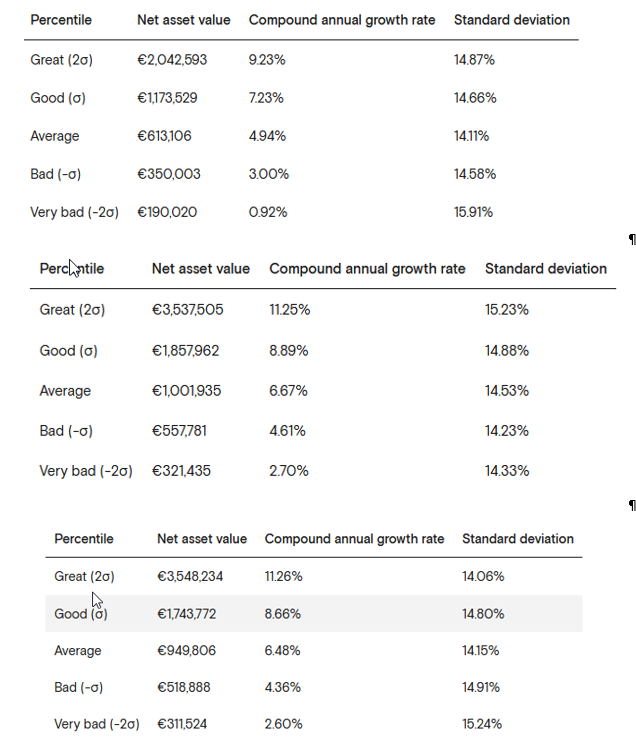
Task: Click the first table's Percentile header
Action: (61, 20)
